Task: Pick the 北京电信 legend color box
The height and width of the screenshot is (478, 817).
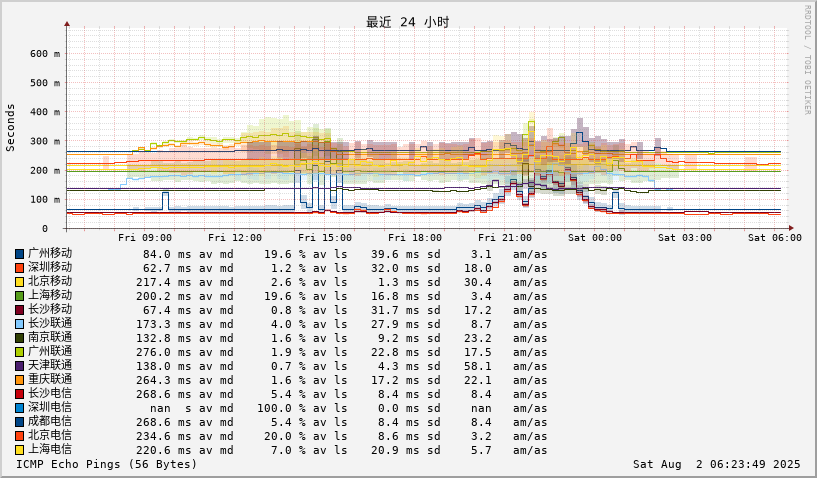Action: (20, 436)
